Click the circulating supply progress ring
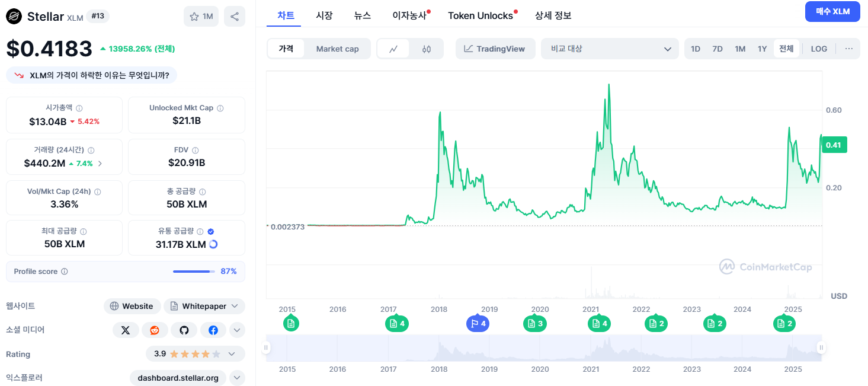This screenshot has height=386, width=868. click(213, 244)
